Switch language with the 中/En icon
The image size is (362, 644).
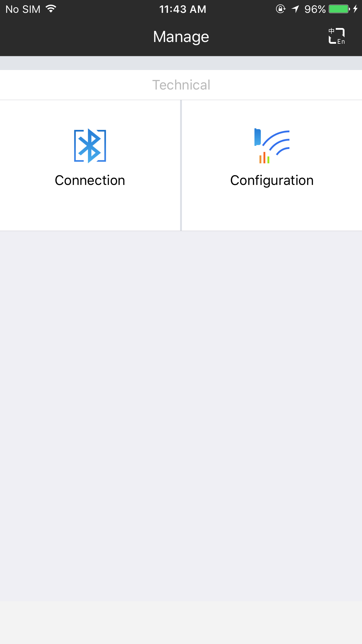(x=337, y=36)
